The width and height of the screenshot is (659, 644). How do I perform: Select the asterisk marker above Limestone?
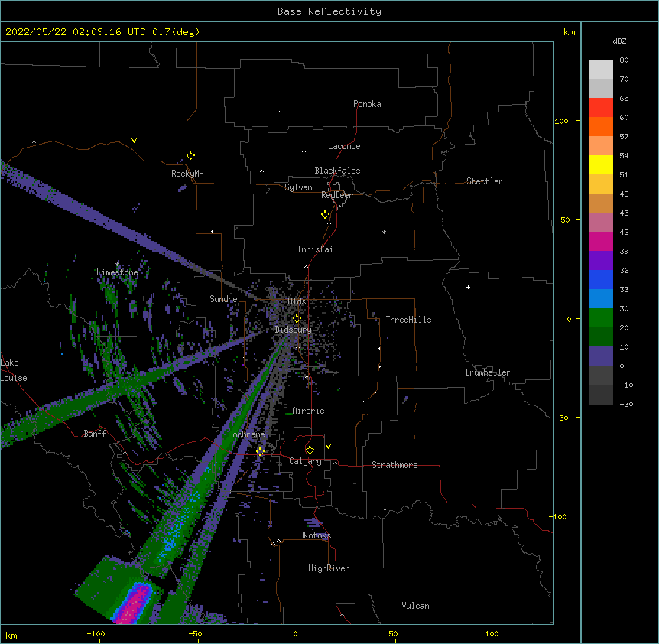pos(117,264)
